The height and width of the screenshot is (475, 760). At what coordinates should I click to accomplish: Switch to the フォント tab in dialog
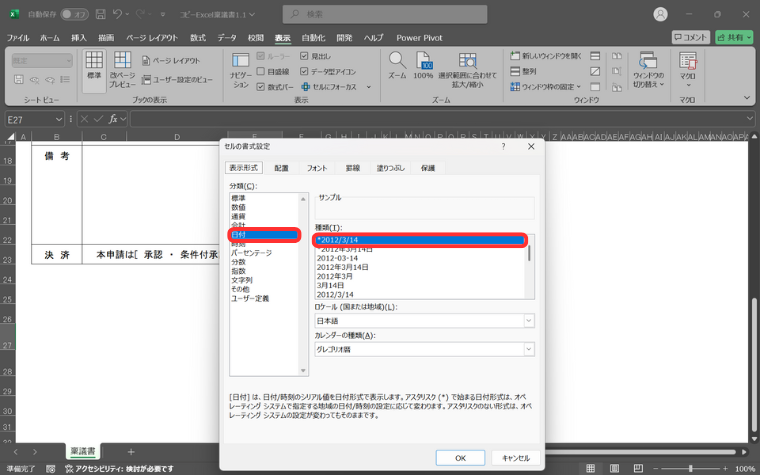pos(316,169)
